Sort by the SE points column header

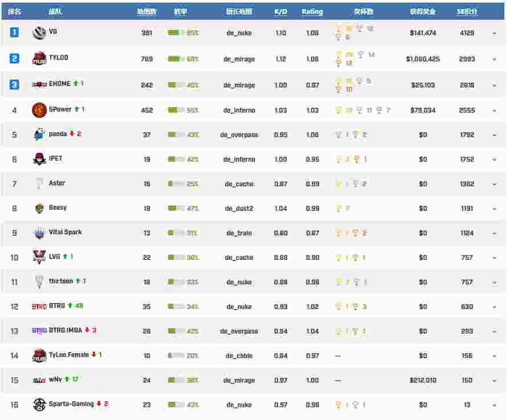click(467, 11)
